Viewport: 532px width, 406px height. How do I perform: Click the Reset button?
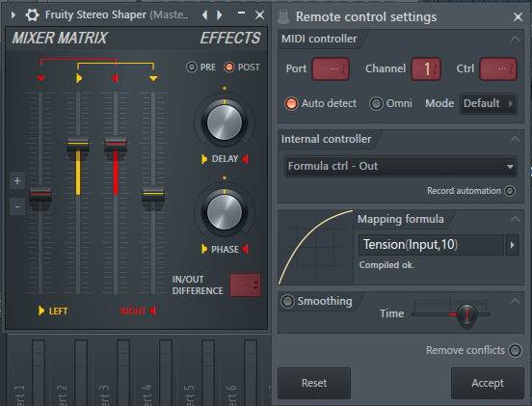tap(314, 383)
